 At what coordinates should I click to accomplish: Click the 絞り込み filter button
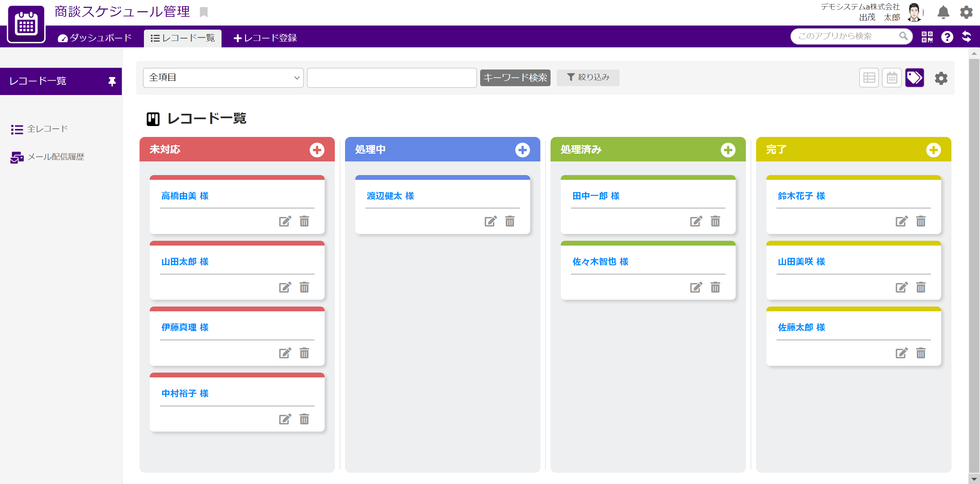click(x=588, y=77)
